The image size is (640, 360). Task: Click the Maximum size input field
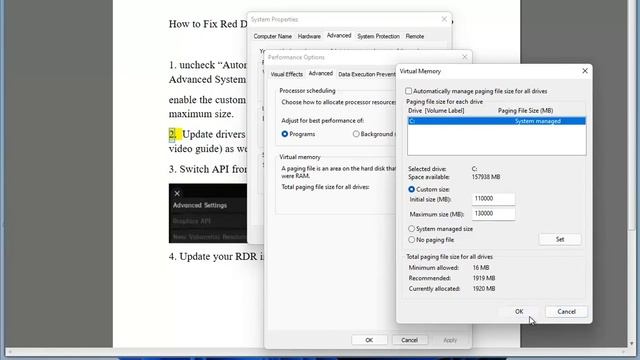[493, 214]
